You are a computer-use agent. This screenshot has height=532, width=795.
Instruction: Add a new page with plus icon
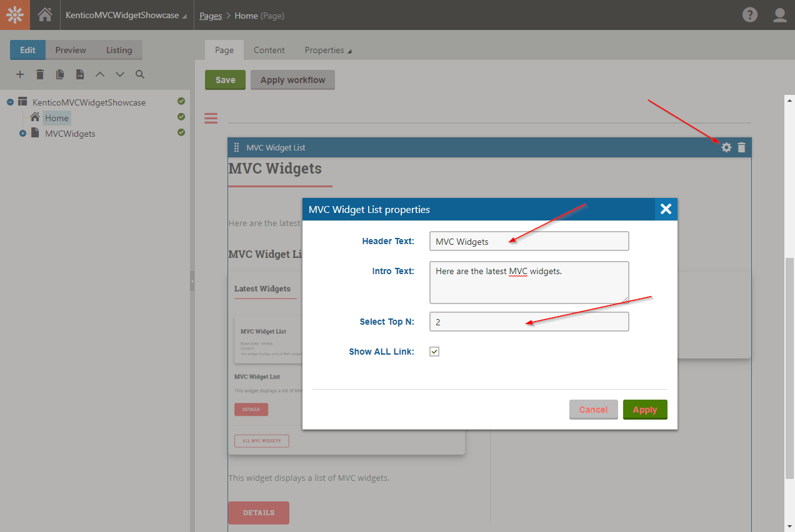20,74
